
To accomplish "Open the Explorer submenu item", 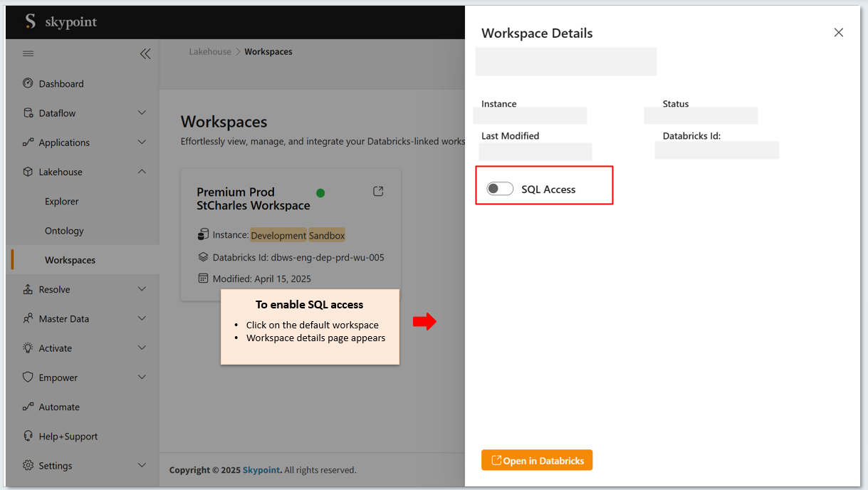I will point(62,202).
